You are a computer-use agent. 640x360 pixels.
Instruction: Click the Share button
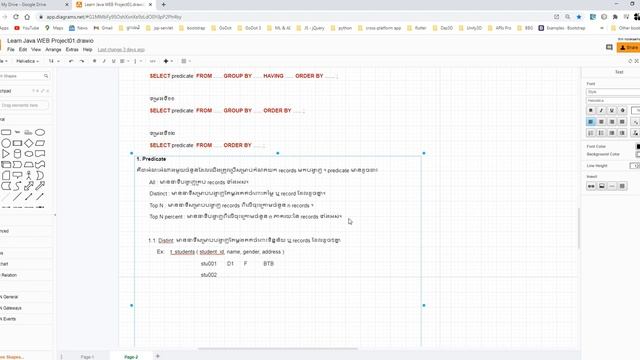pos(629,48)
